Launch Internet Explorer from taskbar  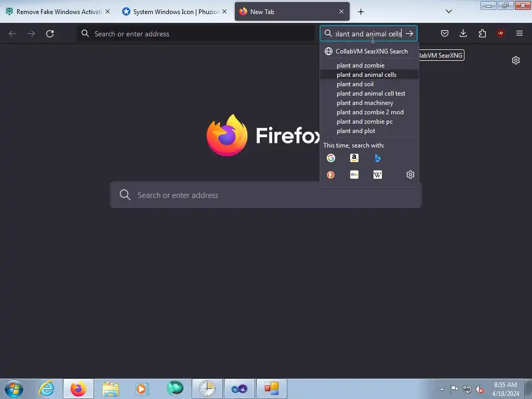tap(46, 389)
